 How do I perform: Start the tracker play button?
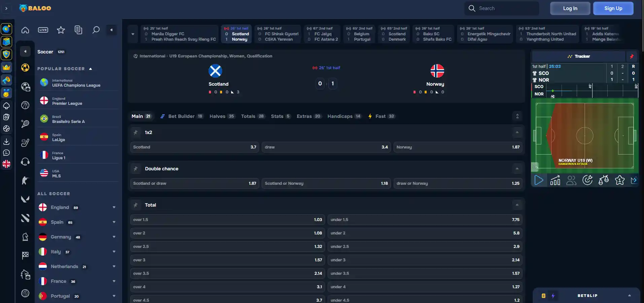click(x=539, y=180)
